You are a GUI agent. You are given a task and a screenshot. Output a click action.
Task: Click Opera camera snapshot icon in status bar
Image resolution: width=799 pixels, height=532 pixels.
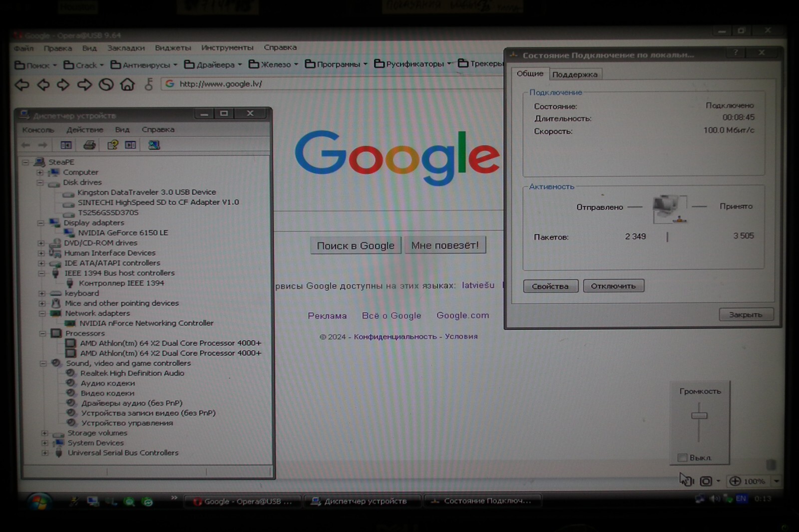(x=706, y=481)
